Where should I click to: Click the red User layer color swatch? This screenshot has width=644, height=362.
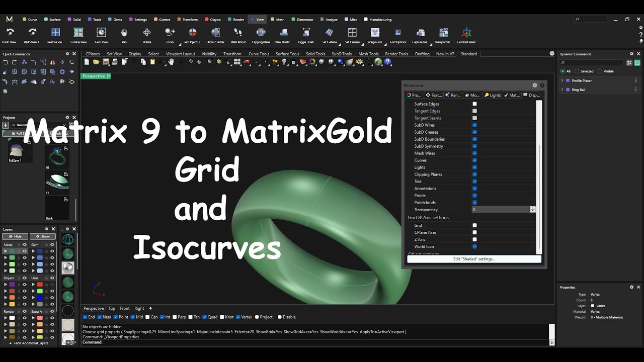40,285
